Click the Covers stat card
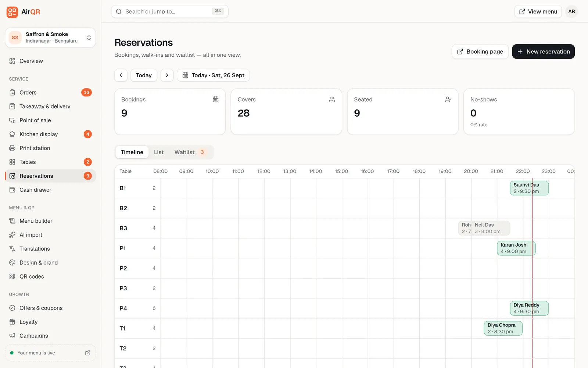This screenshot has height=368, width=588. [286, 112]
